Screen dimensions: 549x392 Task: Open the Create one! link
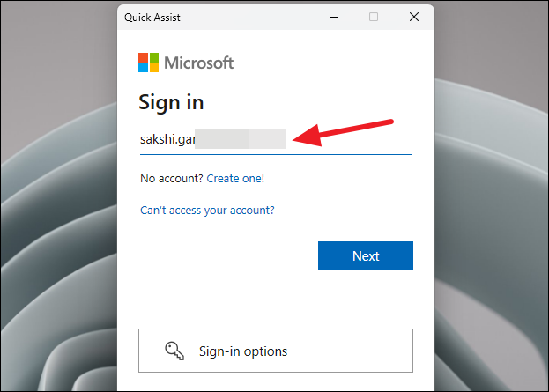(x=235, y=179)
